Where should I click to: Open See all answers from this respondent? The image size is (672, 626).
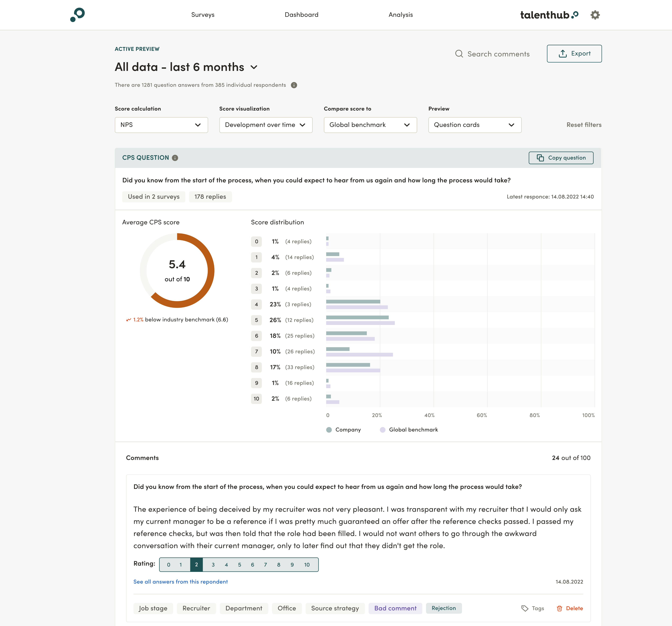pyautogui.click(x=180, y=581)
